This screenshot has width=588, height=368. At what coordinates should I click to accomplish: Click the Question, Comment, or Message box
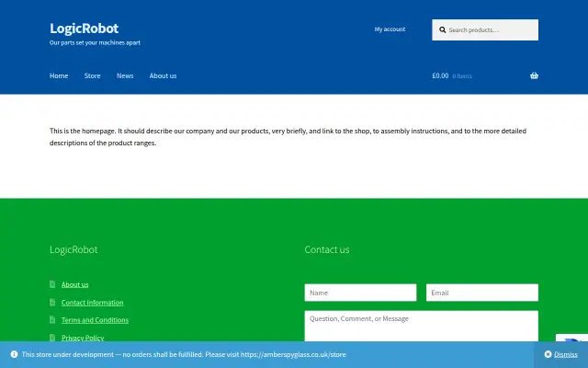coord(421,326)
